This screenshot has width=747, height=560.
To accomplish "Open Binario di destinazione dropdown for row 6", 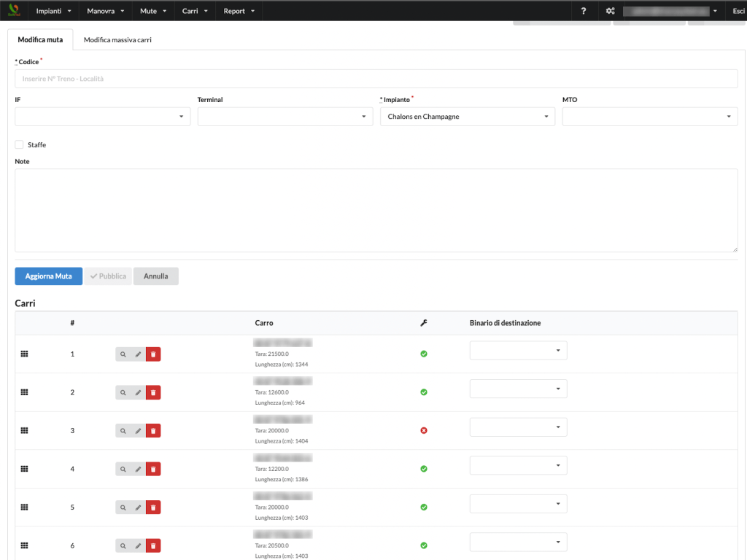I will (519, 542).
